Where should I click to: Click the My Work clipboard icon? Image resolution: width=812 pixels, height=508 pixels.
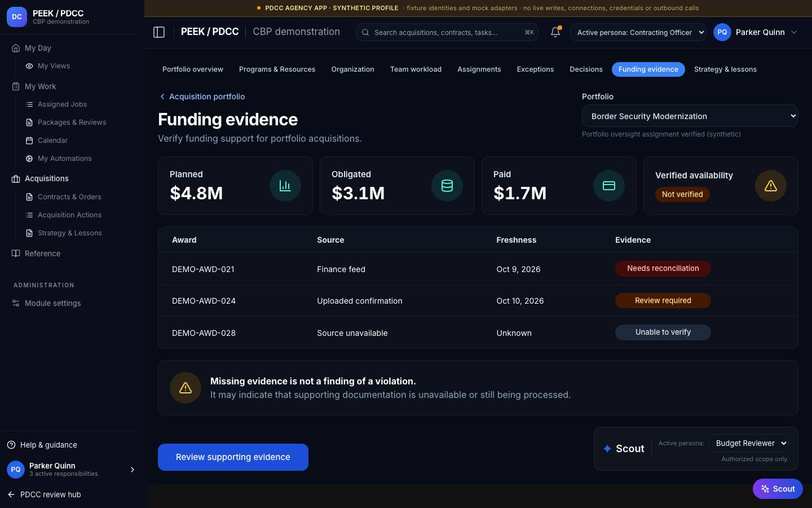click(x=16, y=86)
